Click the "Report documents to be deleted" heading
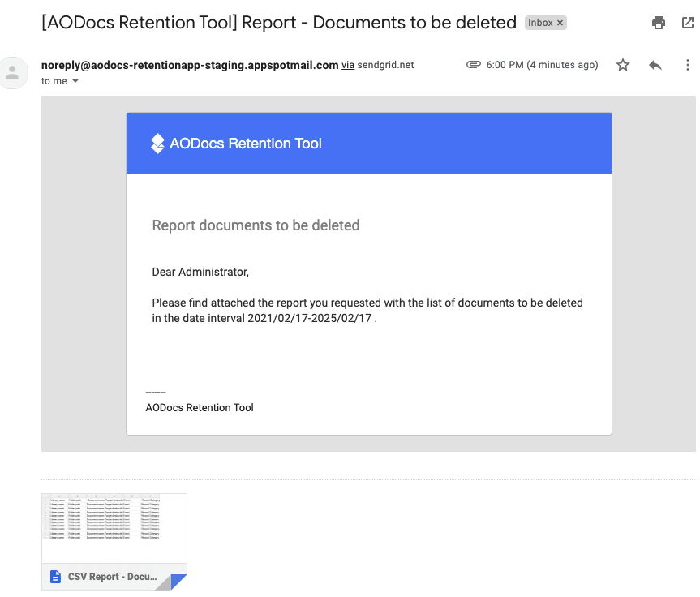 [x=256, y=225]
